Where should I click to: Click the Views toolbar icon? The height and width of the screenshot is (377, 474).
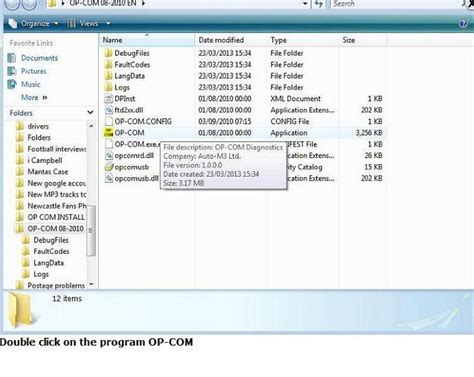point(71,24)
